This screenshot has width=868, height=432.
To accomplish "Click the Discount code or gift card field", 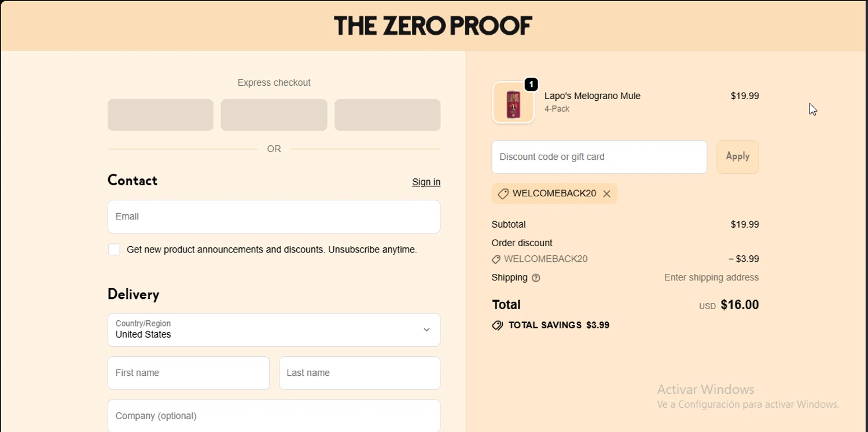I will (599, 157).
